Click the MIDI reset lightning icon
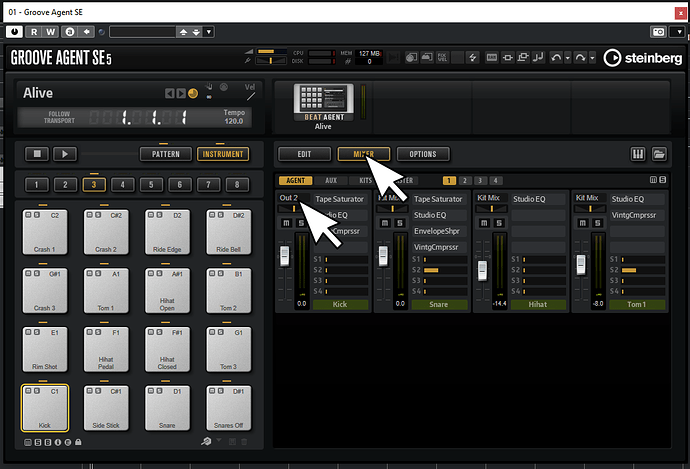Image resolution: width=690 pixels, height=469 pixels. click(473, 57)
